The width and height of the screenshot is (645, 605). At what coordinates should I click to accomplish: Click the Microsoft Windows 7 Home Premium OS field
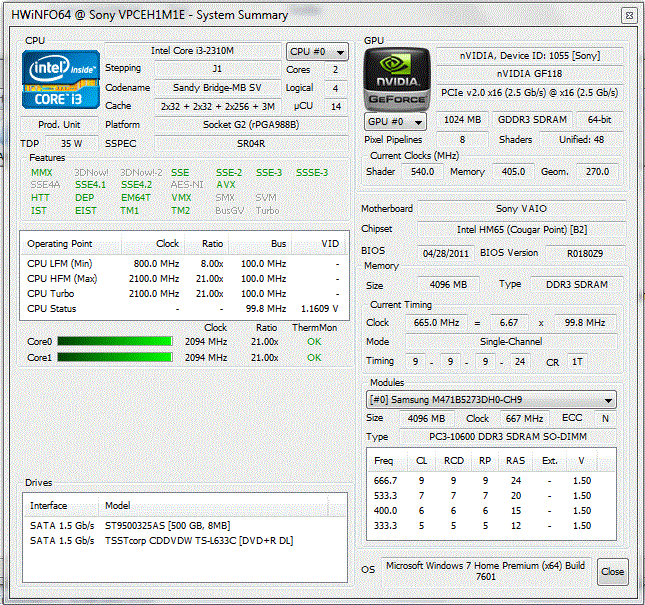click(485, 571)
